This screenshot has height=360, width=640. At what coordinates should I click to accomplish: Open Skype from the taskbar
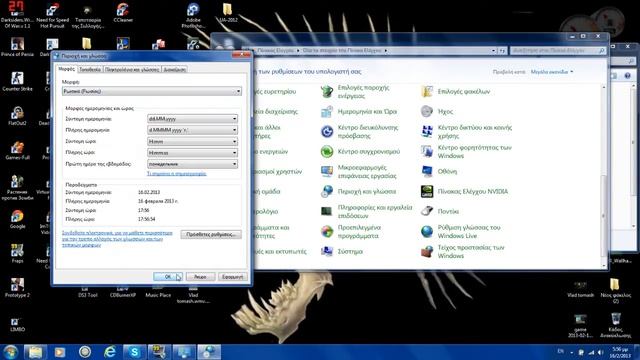(x=134, y=352)
